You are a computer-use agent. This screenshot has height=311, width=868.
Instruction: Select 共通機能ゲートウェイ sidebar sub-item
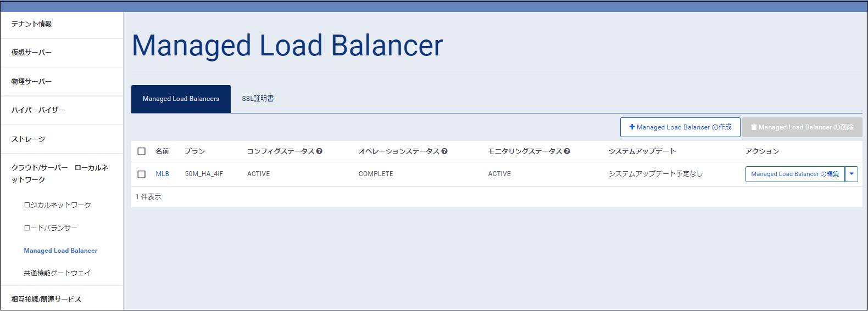pos(57,273)
